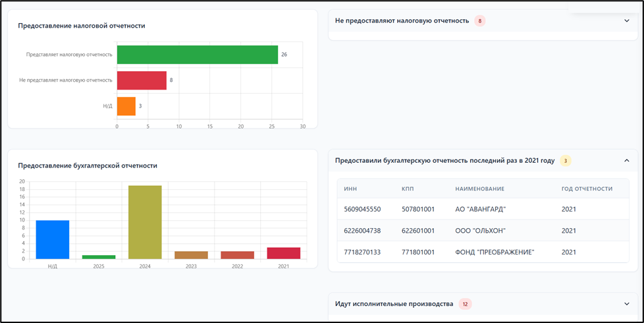Click the green 'Представляет налоговую отчетность' bar
Viewport: 644px width, 323px height.
point(197,55)
